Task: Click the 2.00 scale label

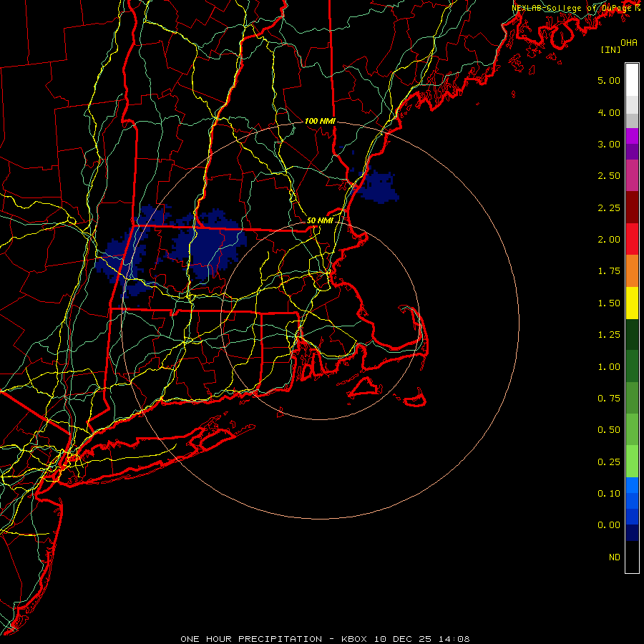Action: [609, 240]
